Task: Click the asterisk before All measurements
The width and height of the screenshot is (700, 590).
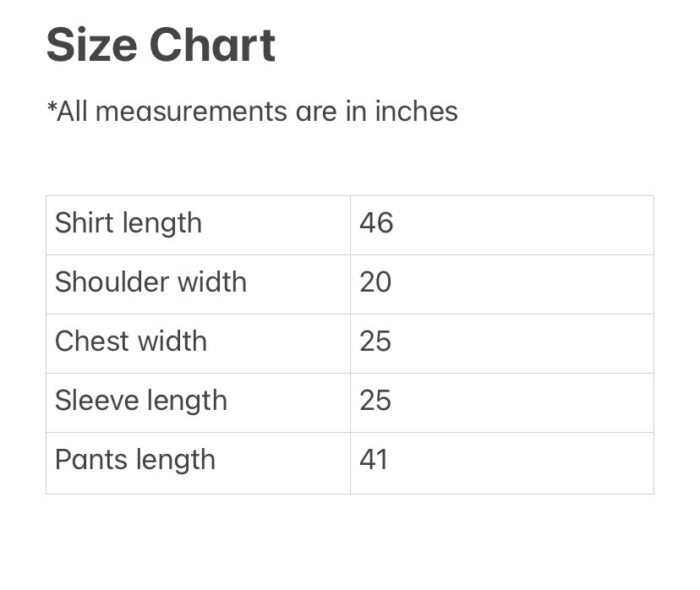Action: (51, 107)
